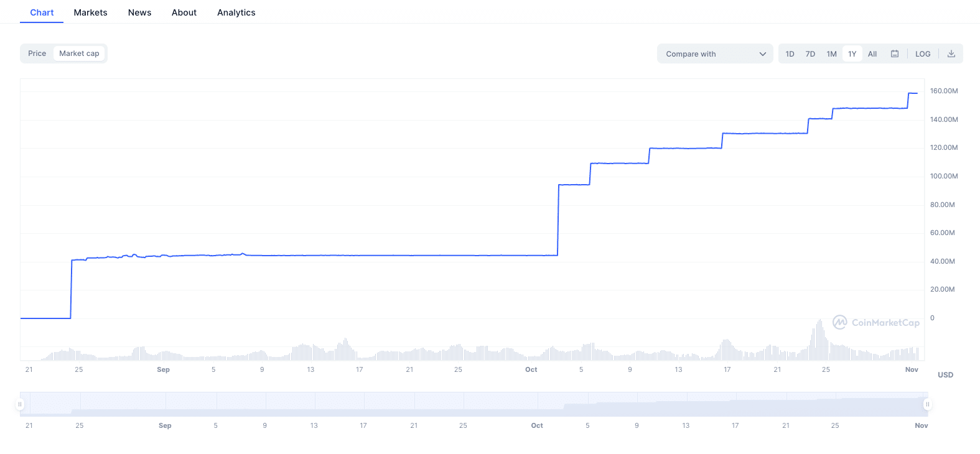
Task: Select the 7D time range
Action: click(810, 54)
